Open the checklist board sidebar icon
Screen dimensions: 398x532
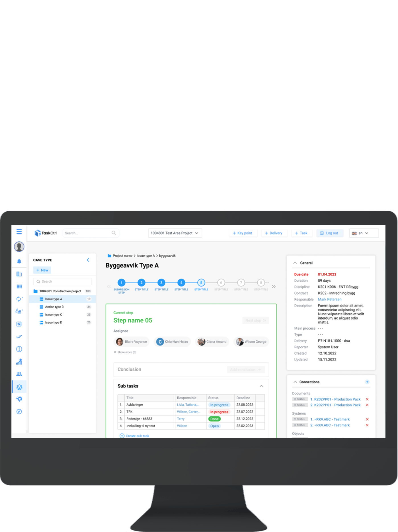click(x=19, y=324)
